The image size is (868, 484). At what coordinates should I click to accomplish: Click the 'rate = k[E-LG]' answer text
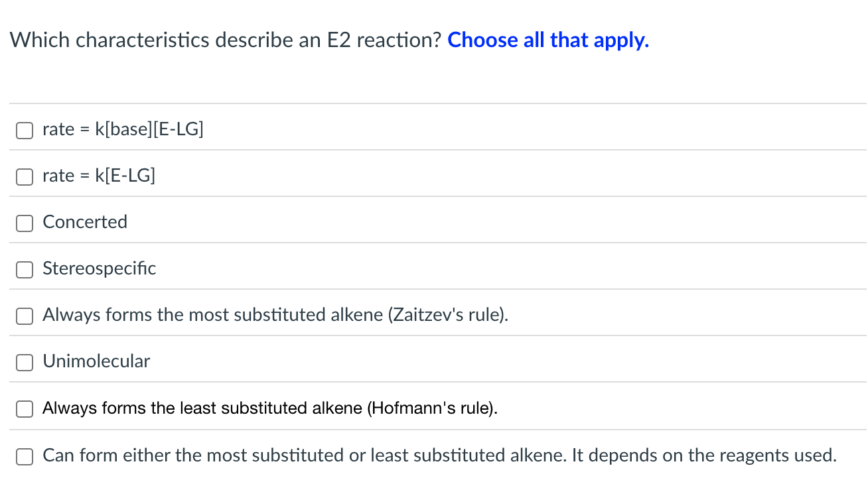coord(99,176)
